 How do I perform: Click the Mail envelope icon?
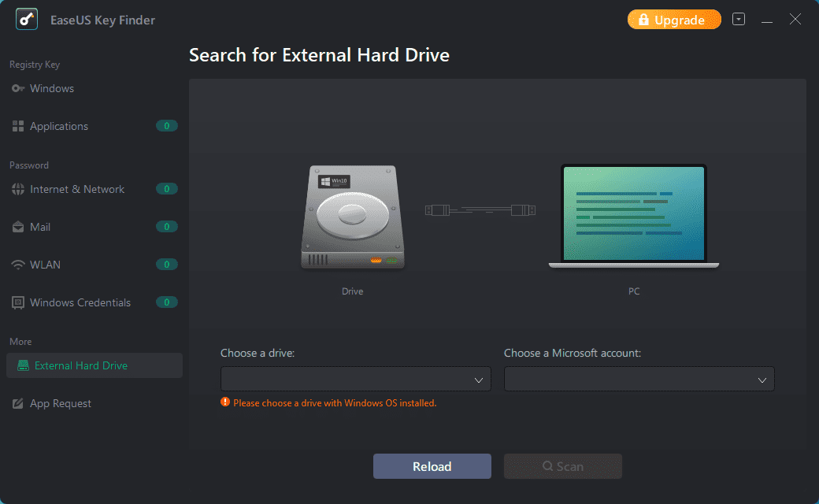click(x=18, y=227)
